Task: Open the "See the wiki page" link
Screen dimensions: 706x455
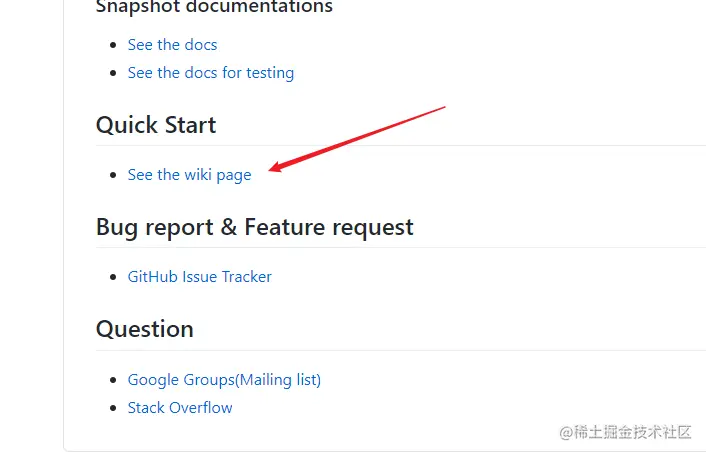Action: pyautogui.click(x=190, y=175)
